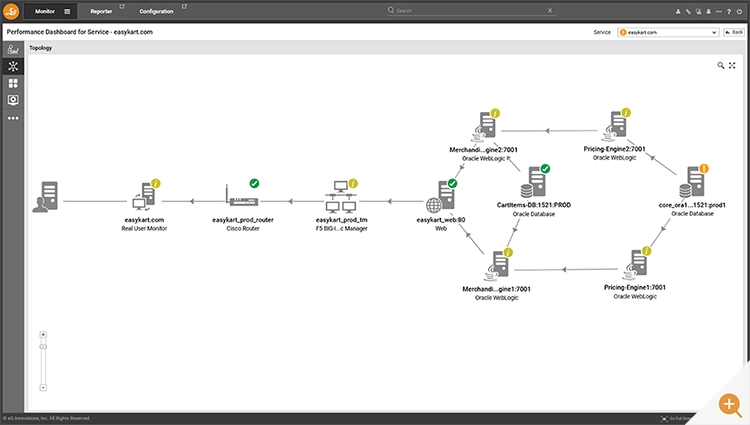This screenshot has height=425, width=750.
Task: Select the easykart.com Real User Monitor node
Action: [145, 197]
